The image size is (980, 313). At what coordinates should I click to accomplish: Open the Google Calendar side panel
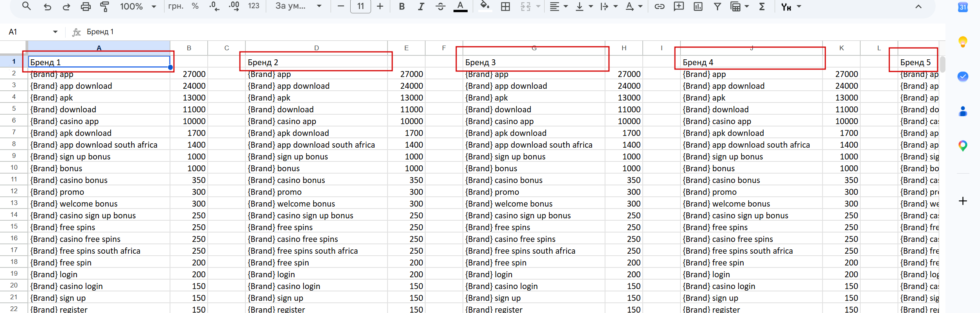tap(963, 7)
